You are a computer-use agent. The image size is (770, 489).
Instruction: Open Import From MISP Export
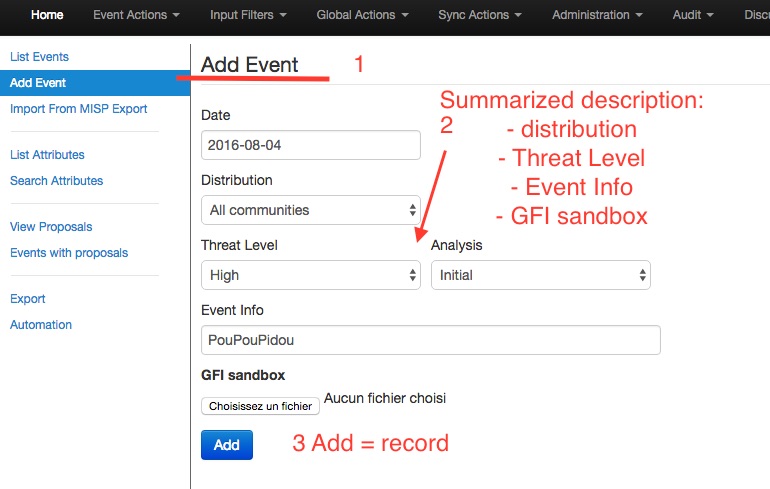pos(78,109)
